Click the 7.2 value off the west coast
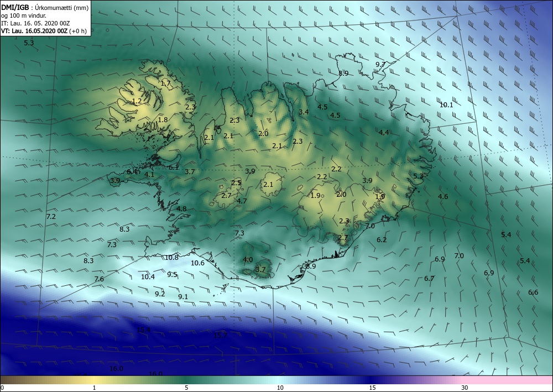 point(51,216)
